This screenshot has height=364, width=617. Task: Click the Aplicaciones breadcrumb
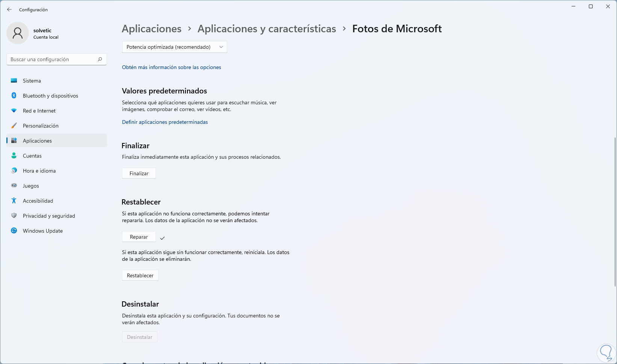[152, 29]
